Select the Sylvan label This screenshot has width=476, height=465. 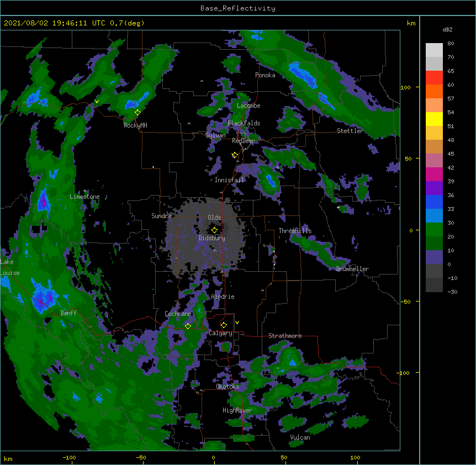click(215, 135)
